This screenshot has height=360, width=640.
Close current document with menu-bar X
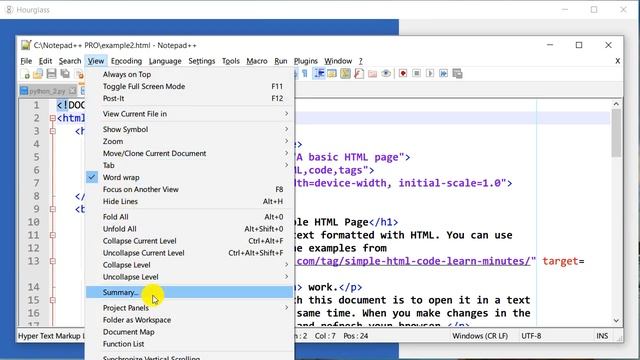pos(618,61)
